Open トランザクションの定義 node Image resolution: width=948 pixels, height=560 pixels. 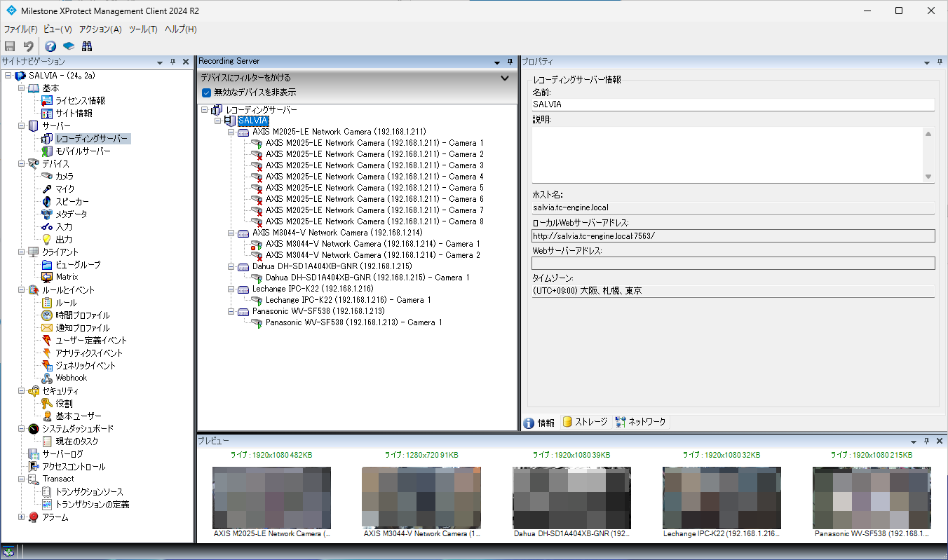pos(92,505)
